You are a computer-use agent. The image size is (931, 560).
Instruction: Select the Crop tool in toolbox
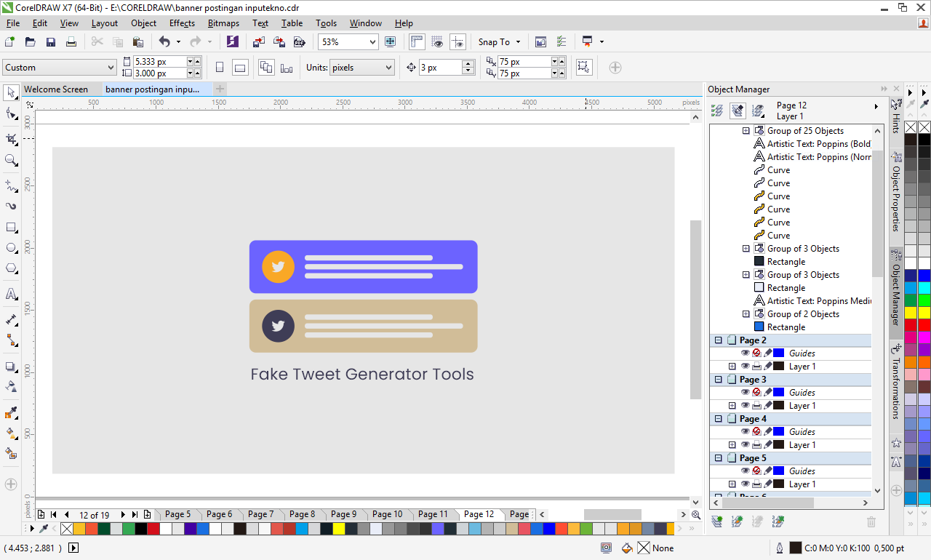(x=11, y=138)
